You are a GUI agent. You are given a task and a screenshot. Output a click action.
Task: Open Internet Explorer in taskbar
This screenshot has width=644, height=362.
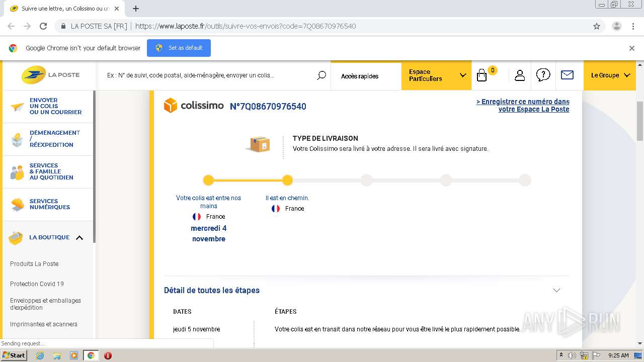pyautogui.click(x=40, y=355)
